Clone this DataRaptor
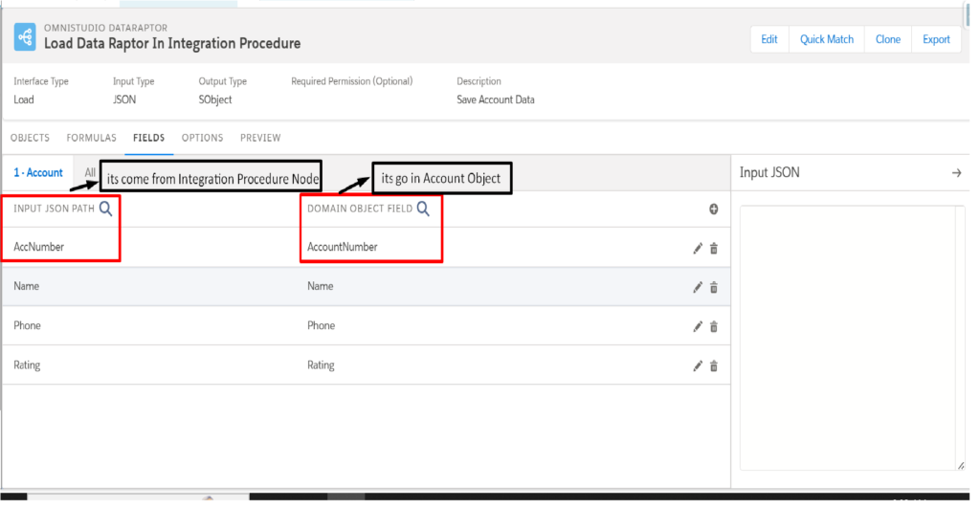This screenshot has height=508, width=980. coord(888,39)
